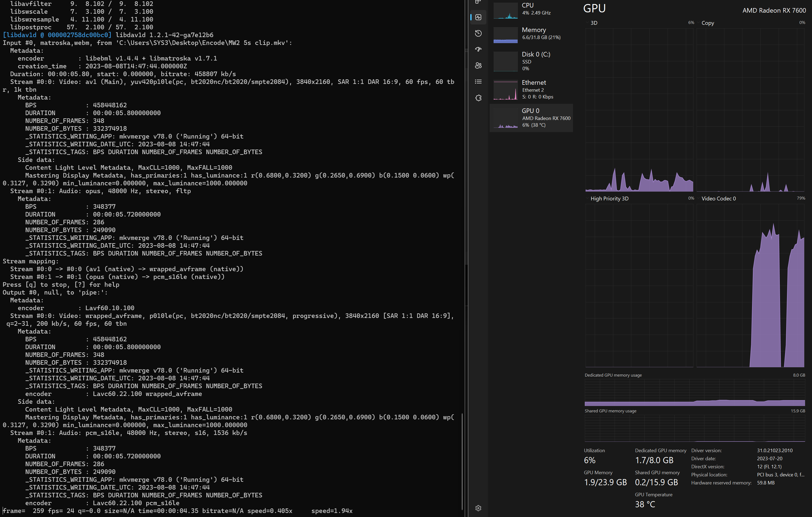Open the Startup apps page
The width and height of the screenshot is (812, 517).
pos(478,49)
